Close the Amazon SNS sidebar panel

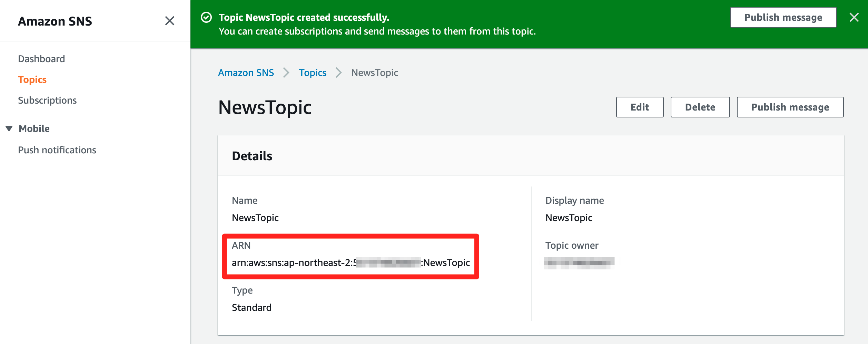coord(169,21)
